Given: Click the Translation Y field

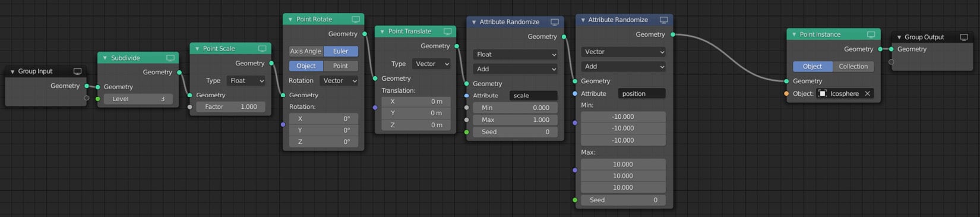Looking at the screenshot, I should [416, 113].
